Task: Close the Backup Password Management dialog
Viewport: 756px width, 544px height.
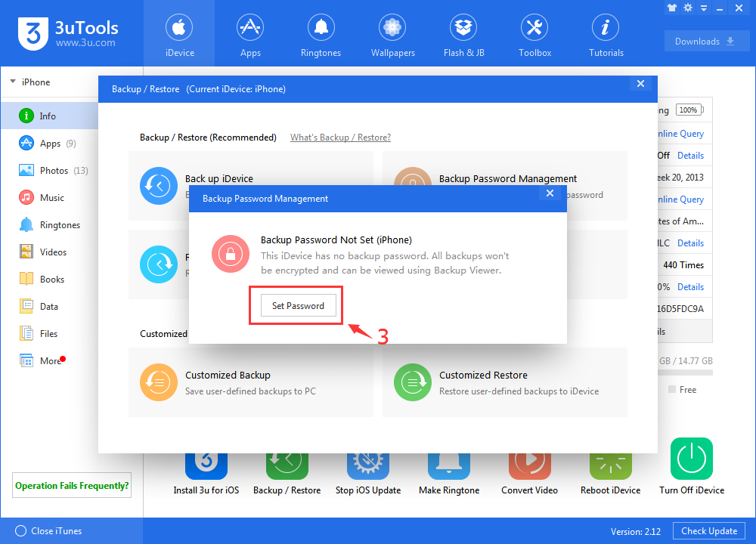Action: click(x=550, y=193)
